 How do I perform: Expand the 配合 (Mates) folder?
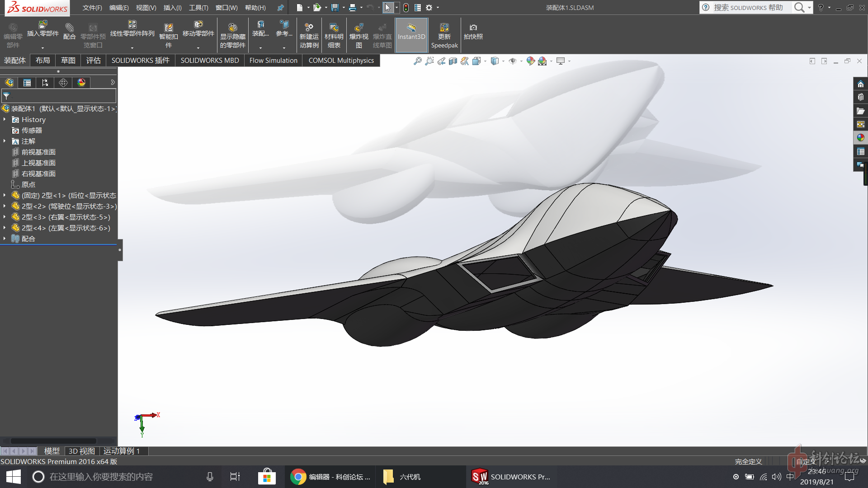5,239
